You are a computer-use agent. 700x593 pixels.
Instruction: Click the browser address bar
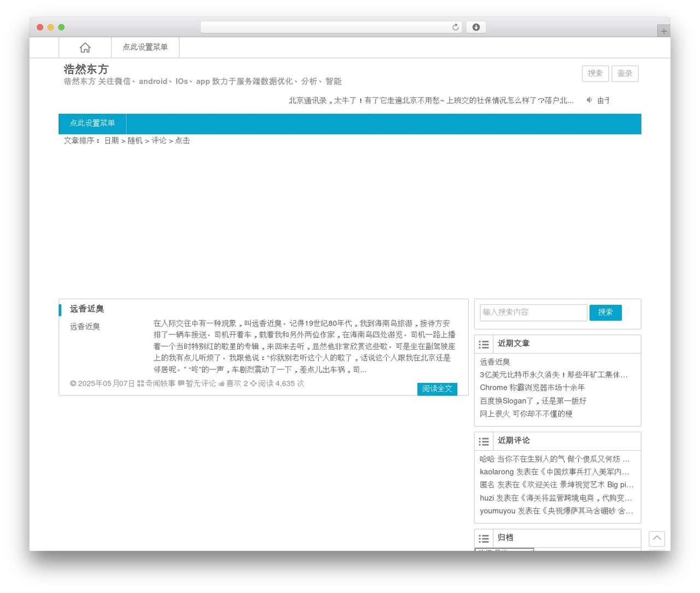331,27
